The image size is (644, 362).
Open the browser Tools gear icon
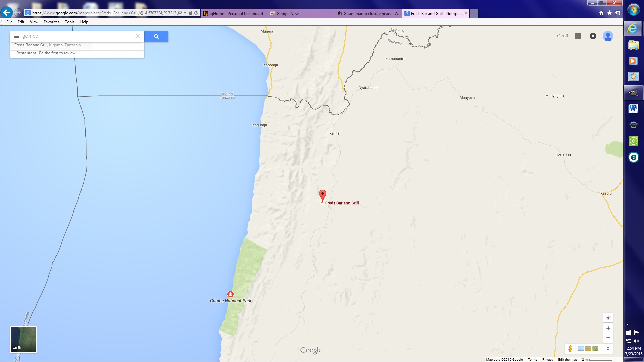point(618,13)
